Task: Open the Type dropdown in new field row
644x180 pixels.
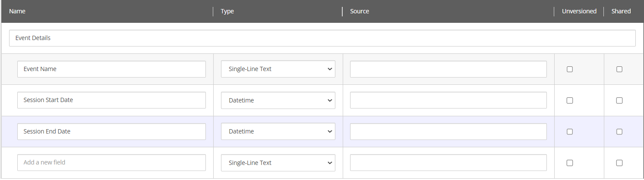Action: [278, 163]
